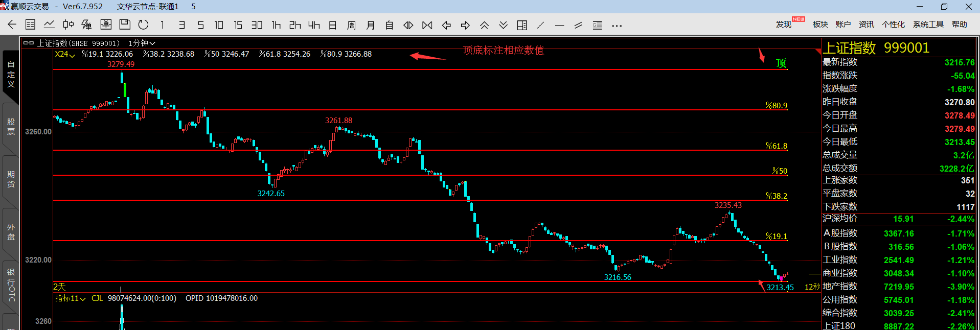This screenshot has height=330, width=980.
Task: Click the circular refresh icon
Action: (x=143, y=25)
